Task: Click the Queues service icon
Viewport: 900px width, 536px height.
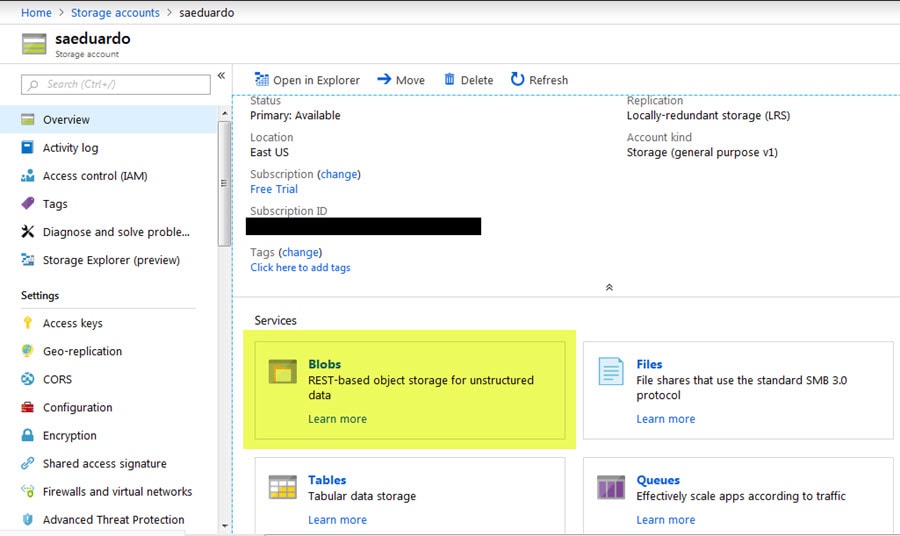Action: tap(611, 487)
